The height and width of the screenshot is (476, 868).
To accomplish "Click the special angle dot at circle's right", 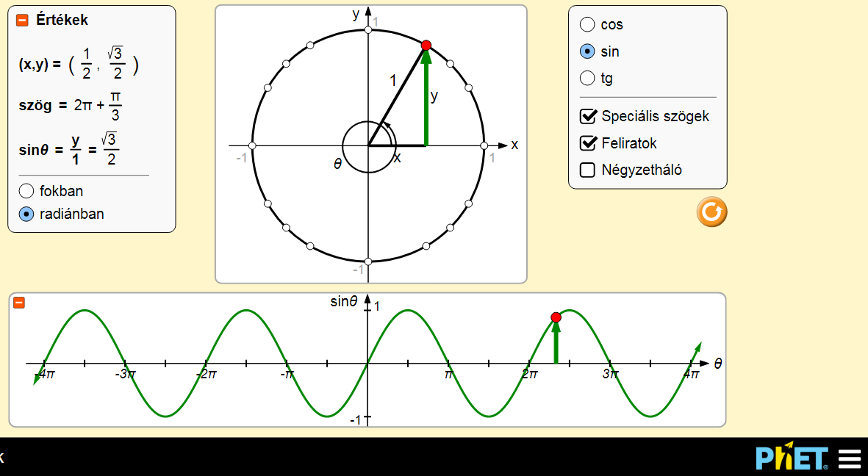I will pyautogui.click(x=484, y=145).
